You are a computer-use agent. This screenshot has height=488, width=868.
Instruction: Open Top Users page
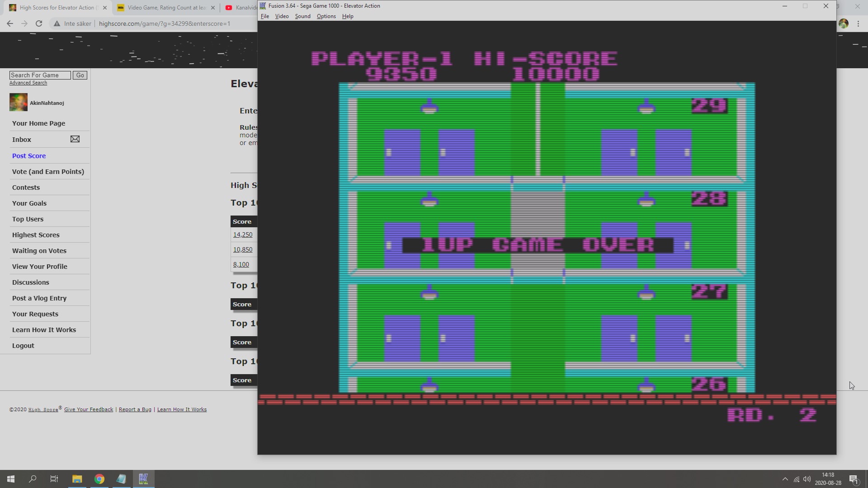coord(28,219)
